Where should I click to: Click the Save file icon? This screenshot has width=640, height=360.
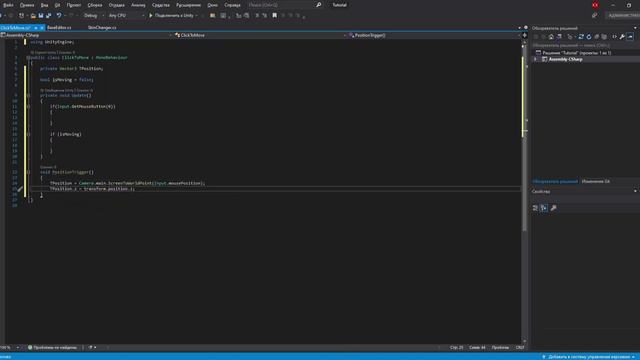[x=41, y=16]
